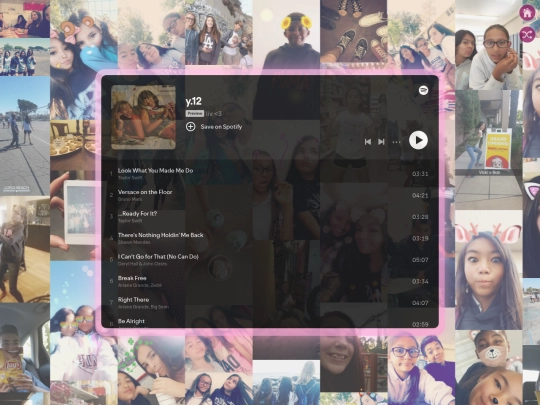540x405 pixels.
Task: Open the sunflower crown filter photo
Action: 286,34
